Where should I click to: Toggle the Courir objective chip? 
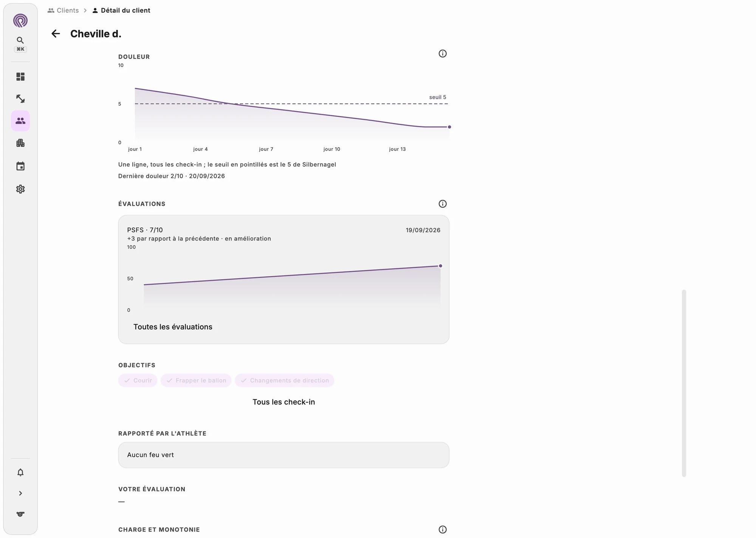click(138, 381)
